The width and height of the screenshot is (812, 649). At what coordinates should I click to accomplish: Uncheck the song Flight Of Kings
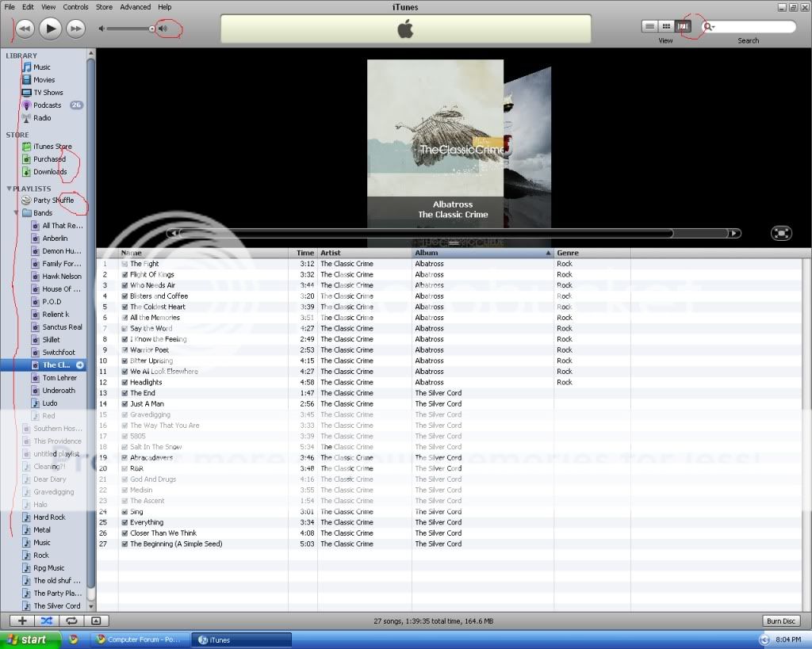[x=124, y=275]
